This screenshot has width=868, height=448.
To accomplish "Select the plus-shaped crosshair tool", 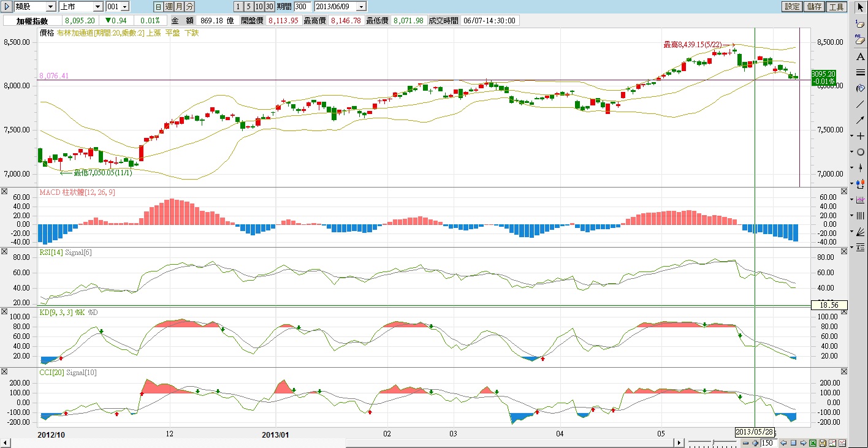I will pos(861,135).
